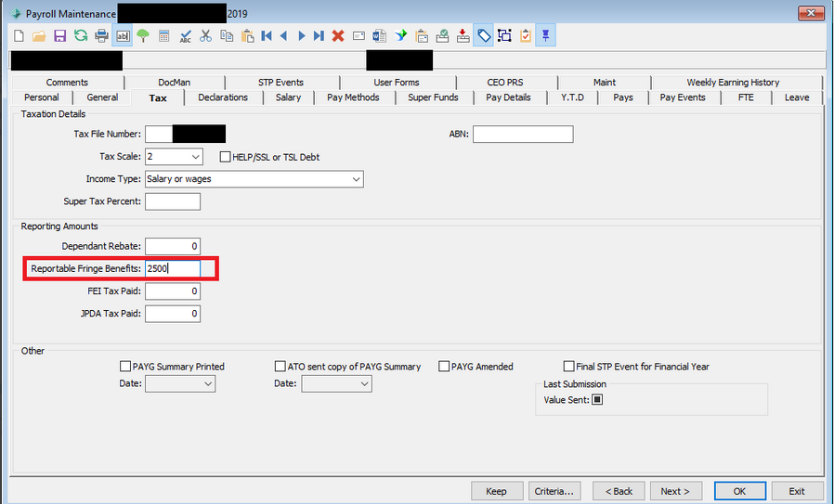The width and height of the screenshot is (834, 504).
Task: Click the Next > button
Action: 675,491
